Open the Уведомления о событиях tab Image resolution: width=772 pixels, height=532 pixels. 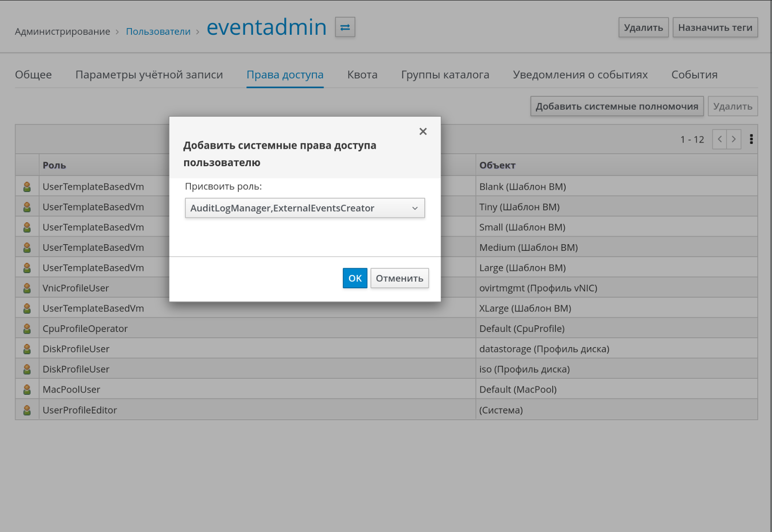click(580, 75)
